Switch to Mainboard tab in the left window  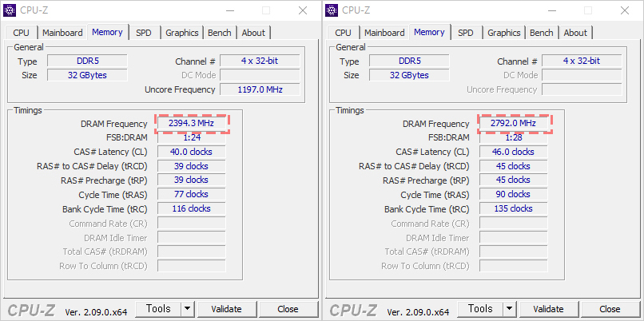(x=62, y=33)
